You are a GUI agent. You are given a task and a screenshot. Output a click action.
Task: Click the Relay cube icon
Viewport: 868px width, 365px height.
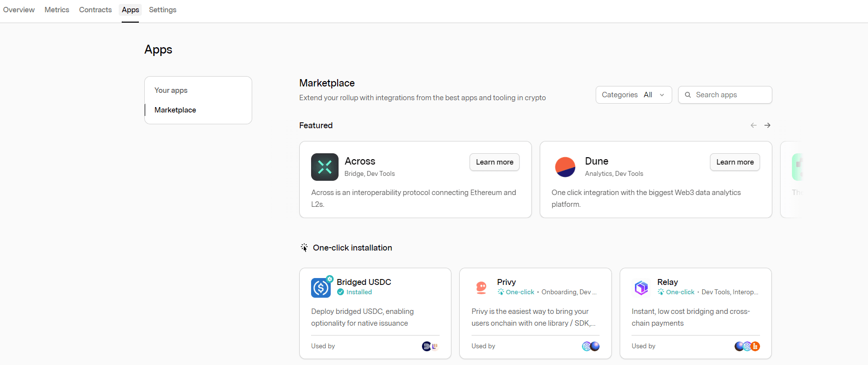coord(641,287)
